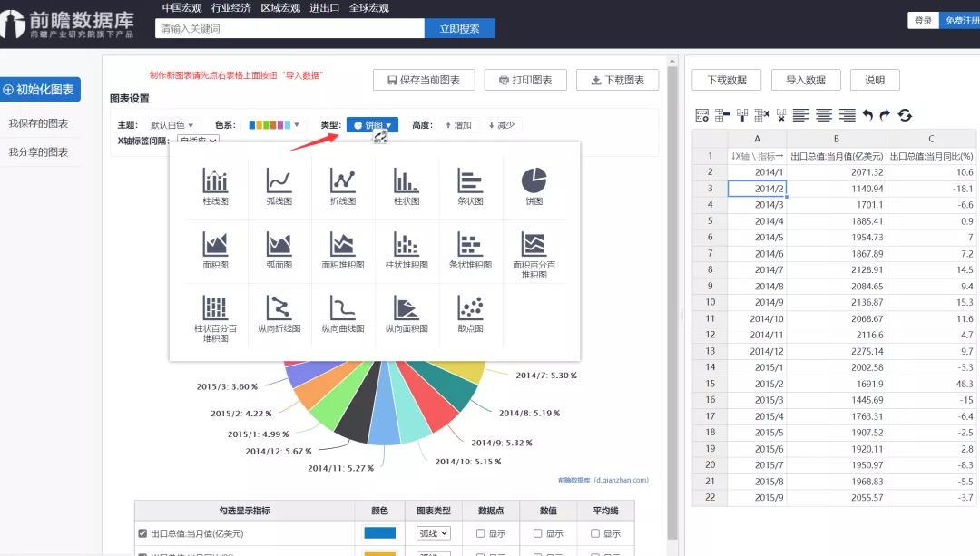The height and width of the screenshot is (556, 980).
Task: Click the 保存当前图表 button
Action: tap(424, 80)
